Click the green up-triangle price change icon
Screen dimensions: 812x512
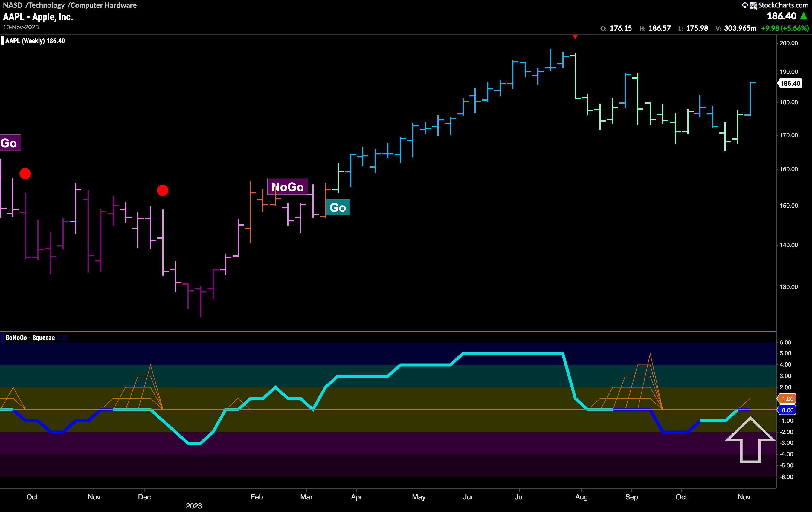(804, 16)
